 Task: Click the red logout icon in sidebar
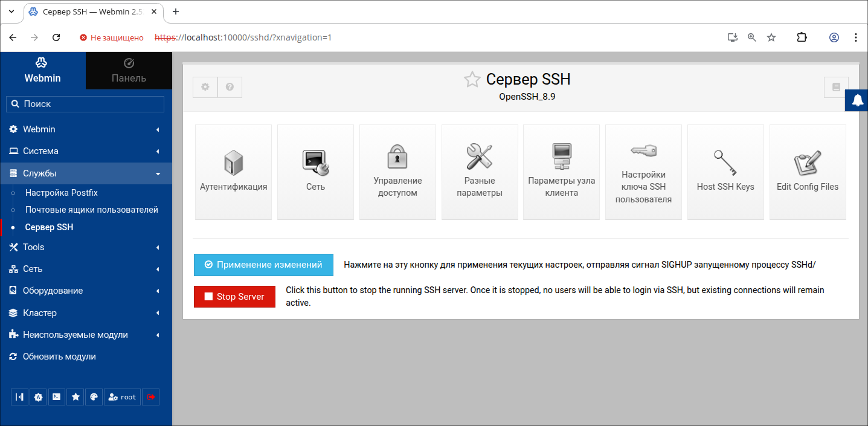[x=151, y=397]
